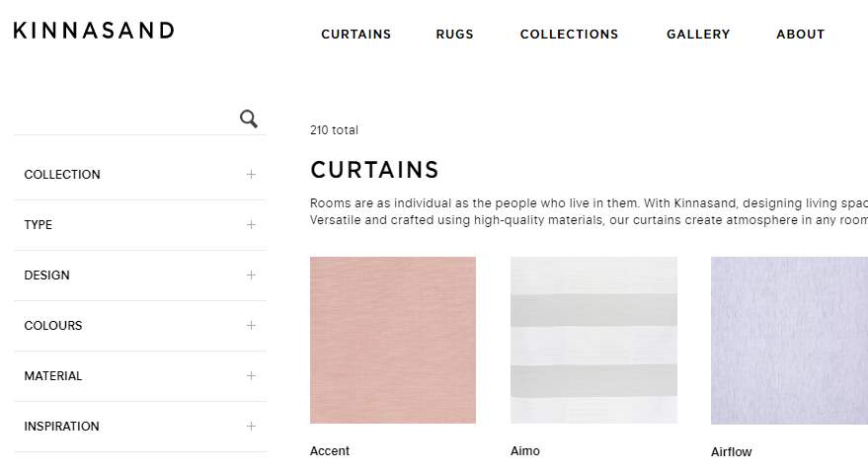868x473 pixels.
Task: Expand the DESIGN filter plus icon
Action: click(251, 276)
